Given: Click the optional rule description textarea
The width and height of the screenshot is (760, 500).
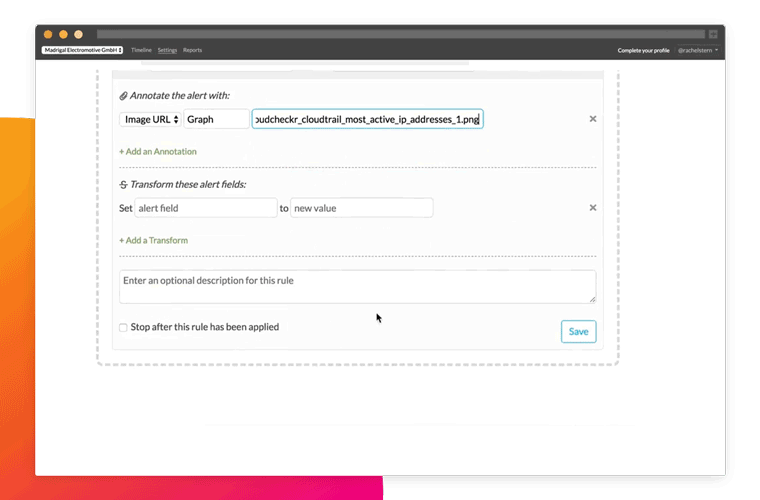Looking at the screenshot, I should [357, 286].
